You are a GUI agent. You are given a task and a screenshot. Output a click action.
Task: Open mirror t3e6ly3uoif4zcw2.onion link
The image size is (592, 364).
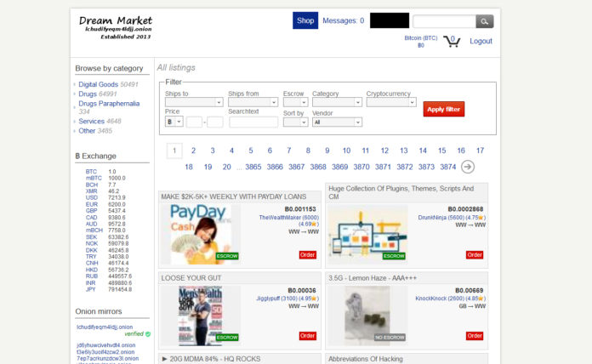coord(105,352)
